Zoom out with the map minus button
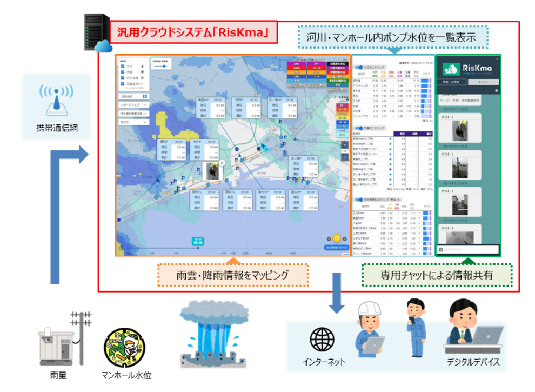Screen dimensions: 535x392 (345, 157)
